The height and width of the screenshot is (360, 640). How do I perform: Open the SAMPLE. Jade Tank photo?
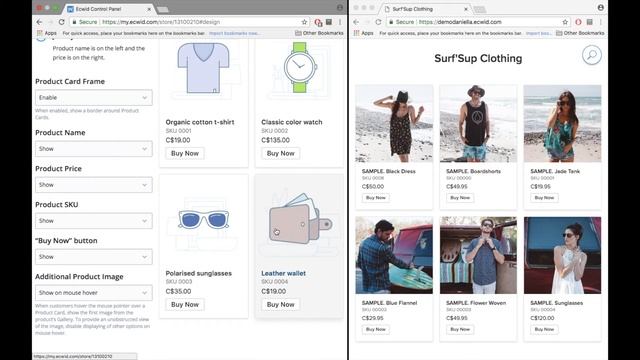click(x=562, y=124)
